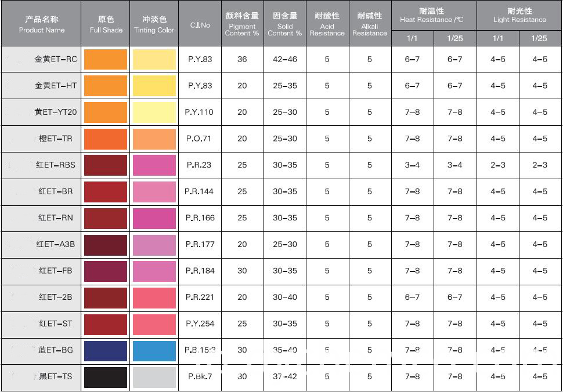
Task: Click the full shade swatch for 金黄ET-RC
Action: [x=106, y=59]
